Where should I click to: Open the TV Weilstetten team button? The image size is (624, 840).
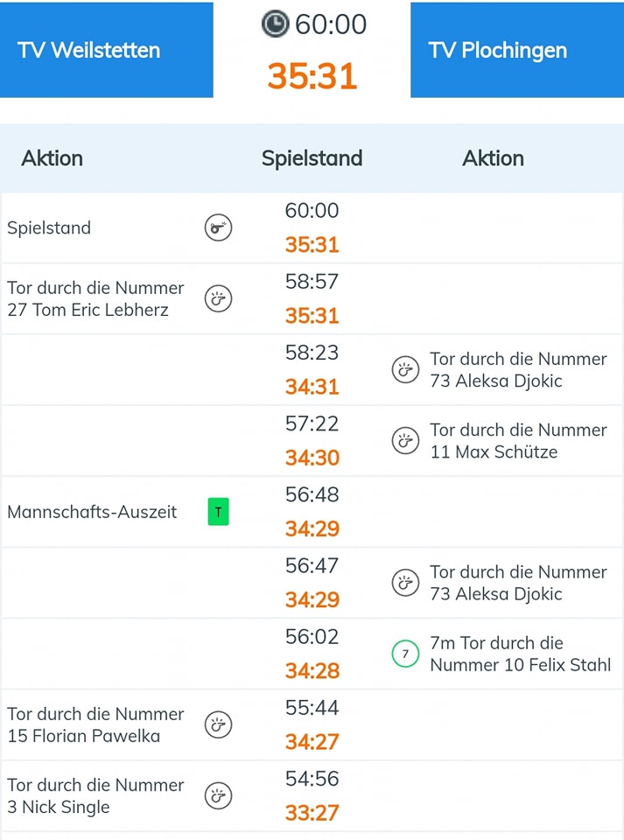tap(106, 50)
